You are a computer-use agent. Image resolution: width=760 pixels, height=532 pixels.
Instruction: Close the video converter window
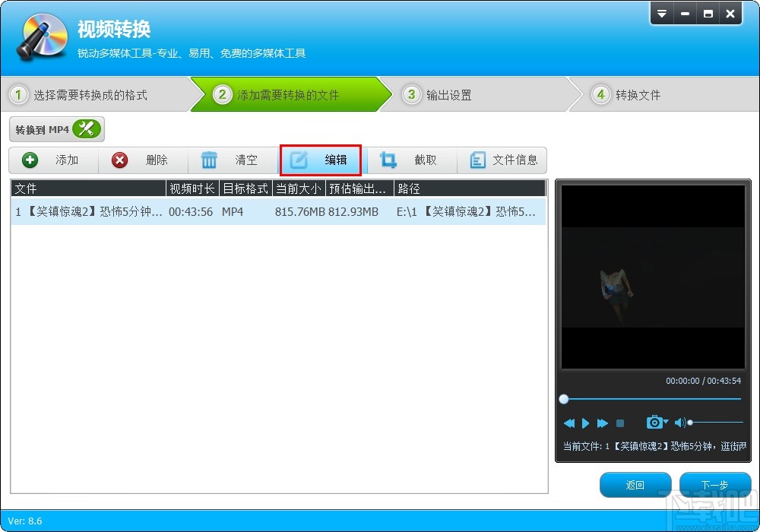730,14
